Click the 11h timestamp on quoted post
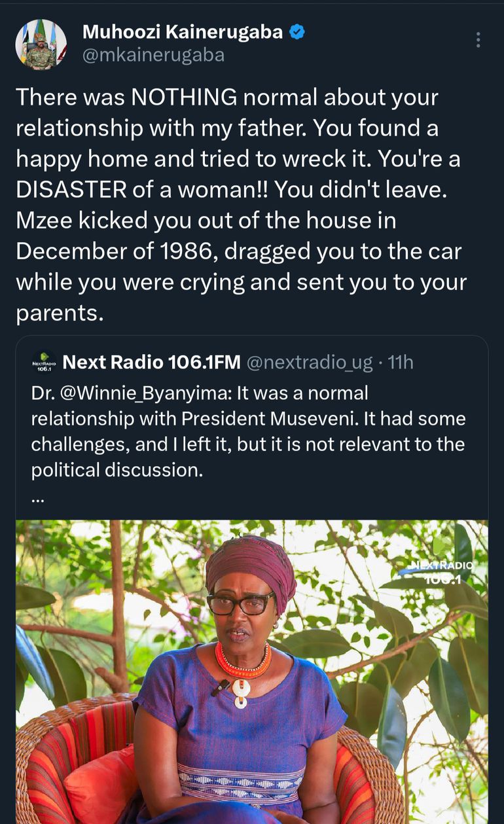Screen dimensions: 504x824 coord(401,362)
